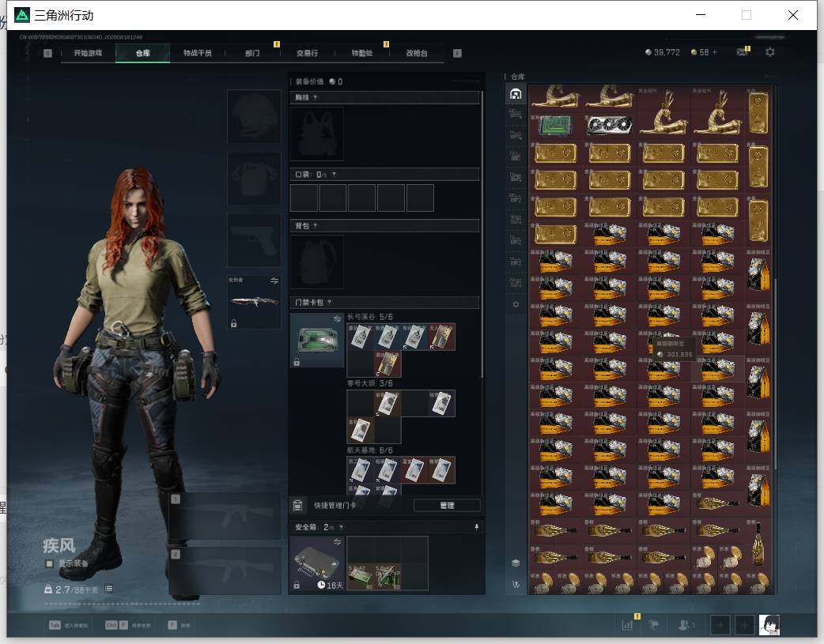Screen dimensions: 824x644
Task: Open the mail icon beside the settings gear
Action: 742,52
